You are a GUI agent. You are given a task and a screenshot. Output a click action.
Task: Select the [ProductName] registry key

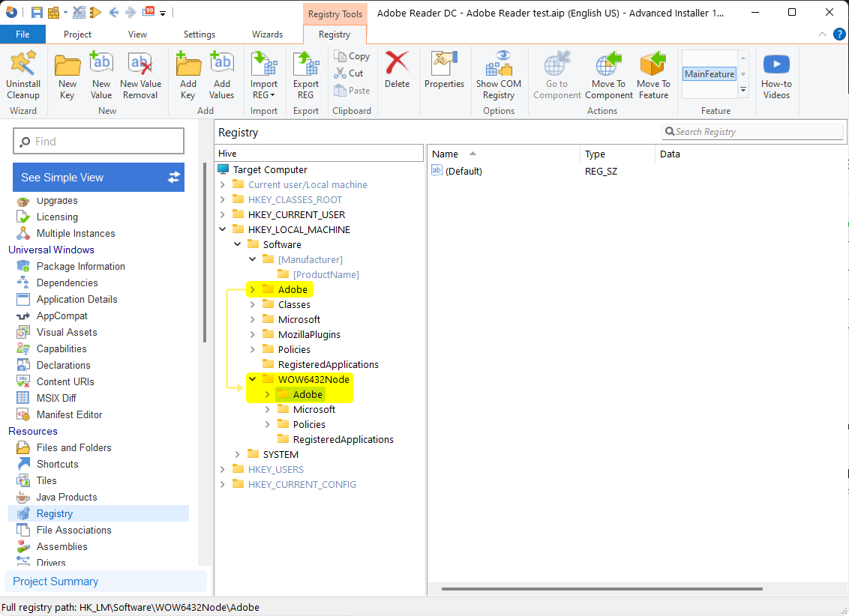[x=326, y=274]
